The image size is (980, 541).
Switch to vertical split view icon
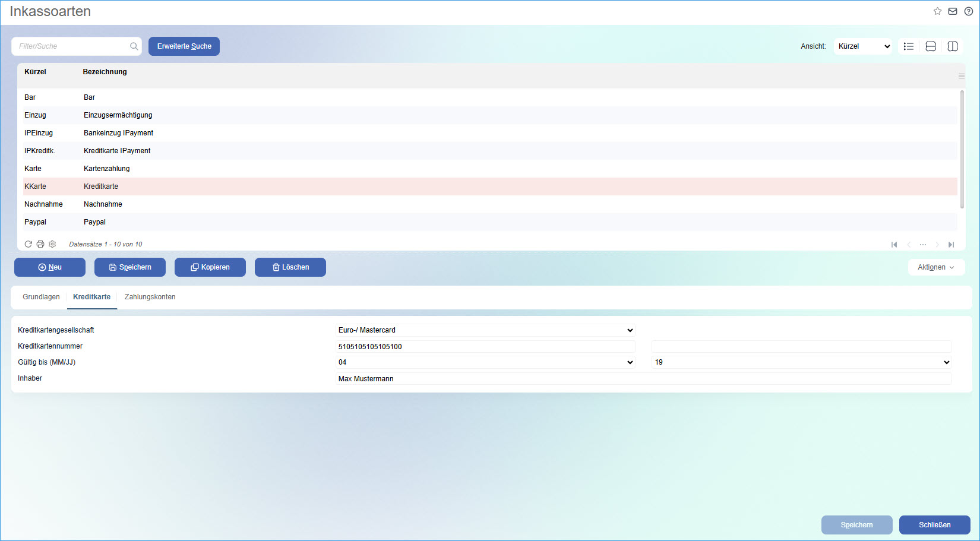(x=953, y=46)
